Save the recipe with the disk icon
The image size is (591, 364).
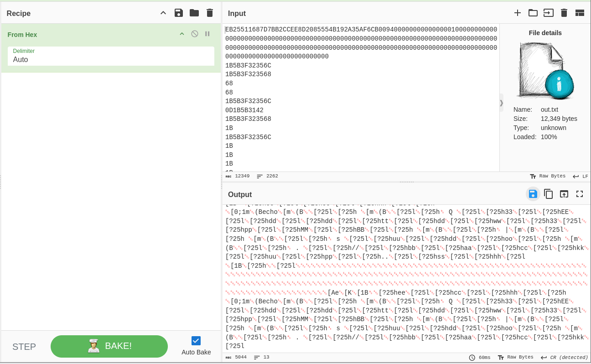click(179, 13)
